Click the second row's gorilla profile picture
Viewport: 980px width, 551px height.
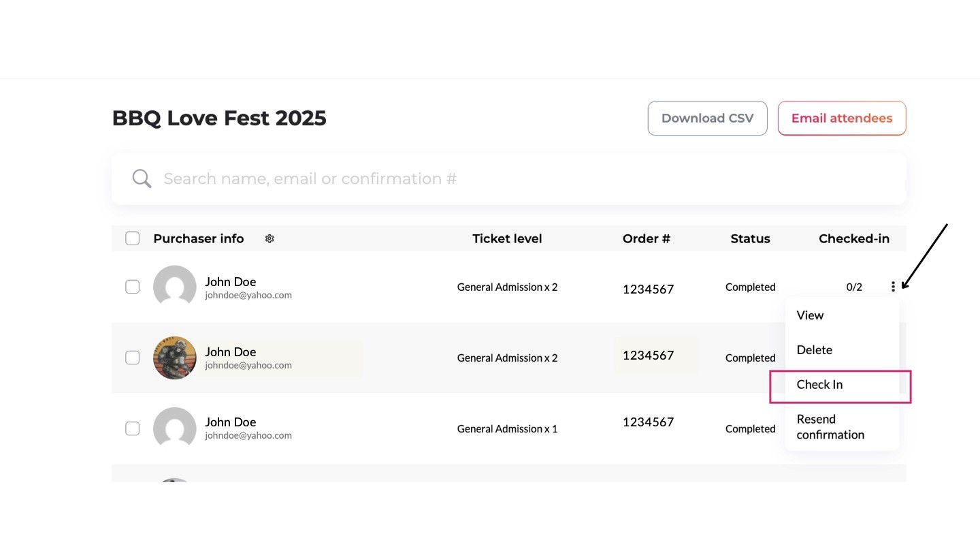coord(175,358)
